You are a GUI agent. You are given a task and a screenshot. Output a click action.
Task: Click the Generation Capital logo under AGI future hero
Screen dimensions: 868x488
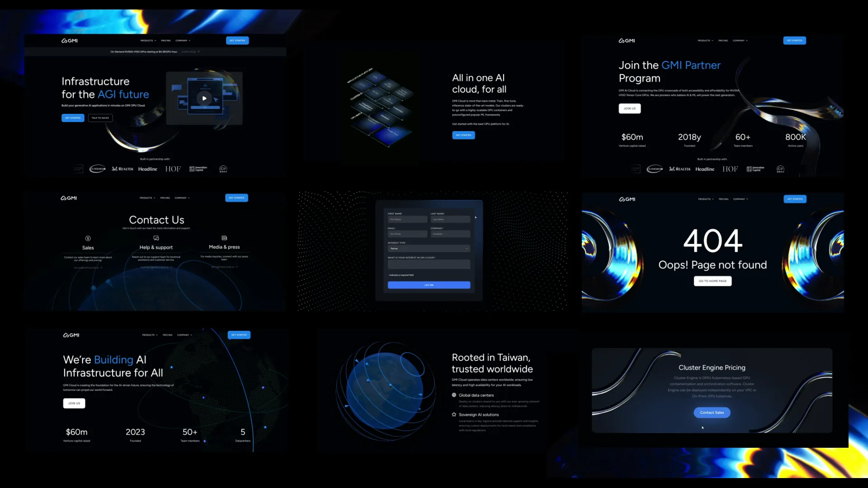tap(198, 169)
